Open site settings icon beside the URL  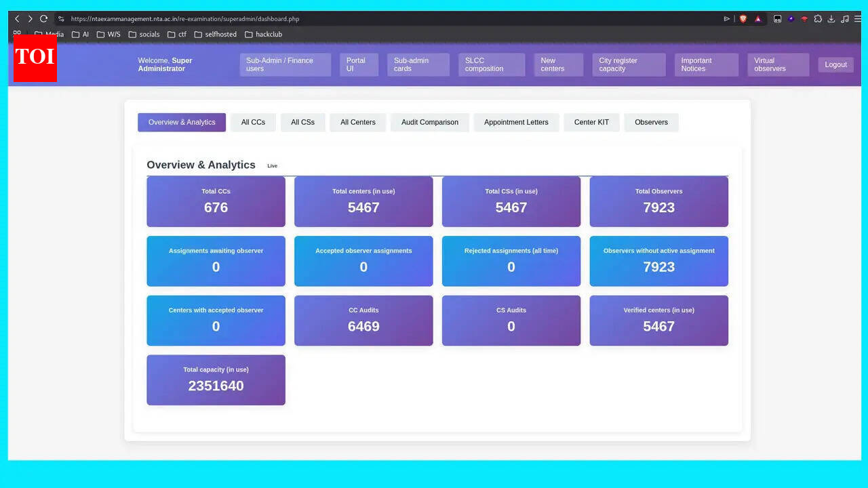click(x=61, y=19)
